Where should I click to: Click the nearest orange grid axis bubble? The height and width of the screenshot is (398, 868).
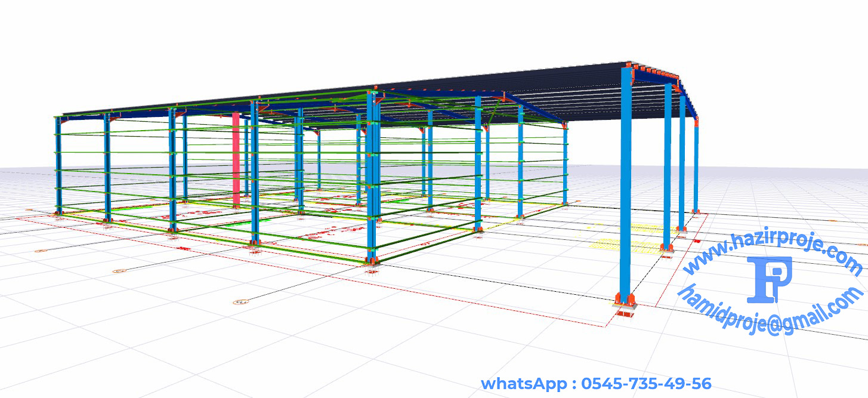coord(241,302)
